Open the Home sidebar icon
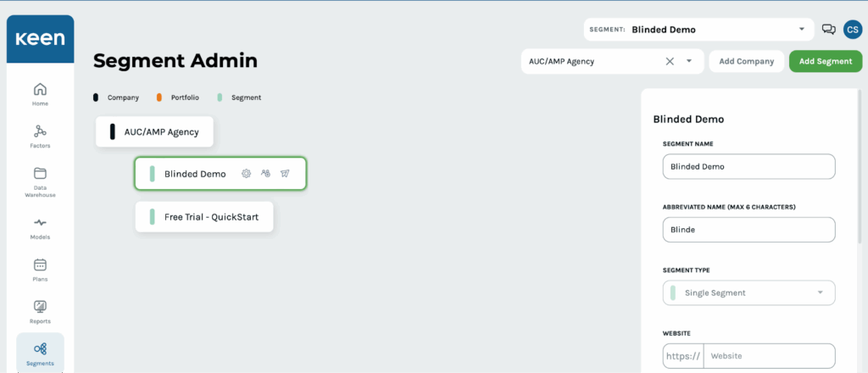Screen dimensions: 868x373 pyautogui.click(x=40, y=90)
